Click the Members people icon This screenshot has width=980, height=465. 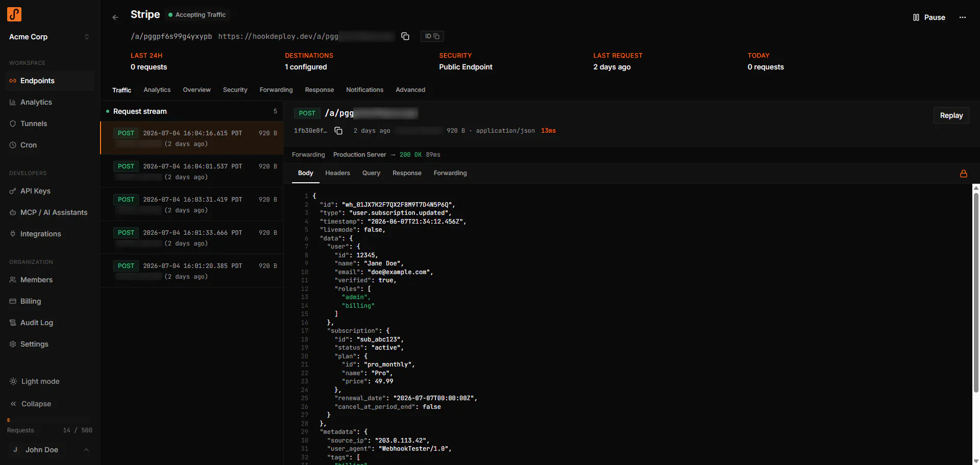(13, 280)
